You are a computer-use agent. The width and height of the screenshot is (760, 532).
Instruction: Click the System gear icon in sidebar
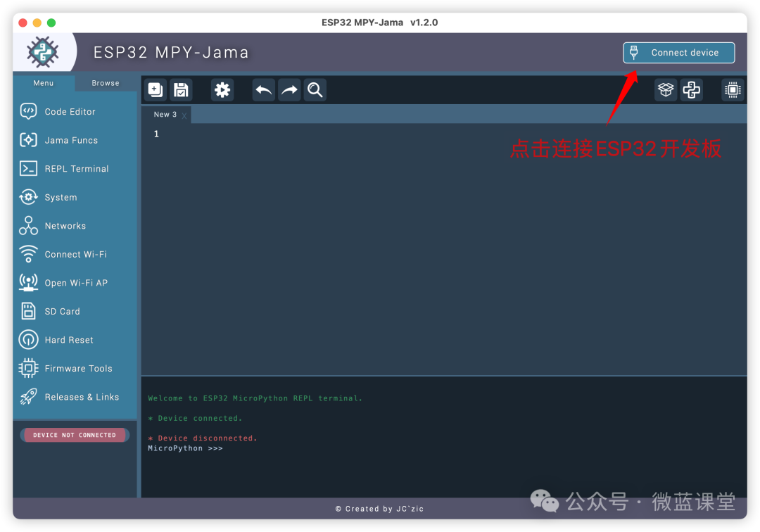(28, 197)
